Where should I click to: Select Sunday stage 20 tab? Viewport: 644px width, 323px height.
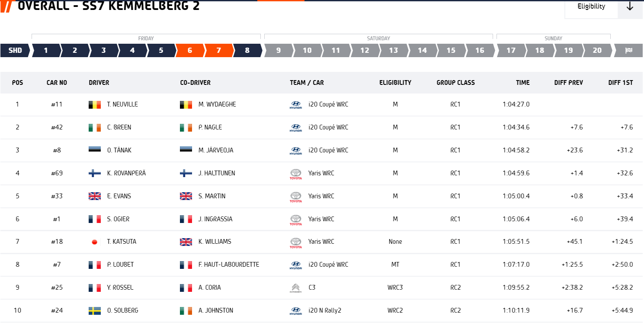tap(597, 50)
